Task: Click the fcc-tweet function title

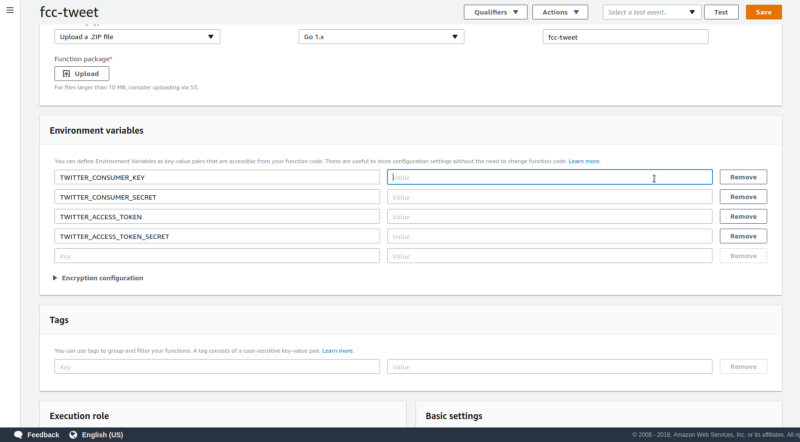Action: pos(69,12)
